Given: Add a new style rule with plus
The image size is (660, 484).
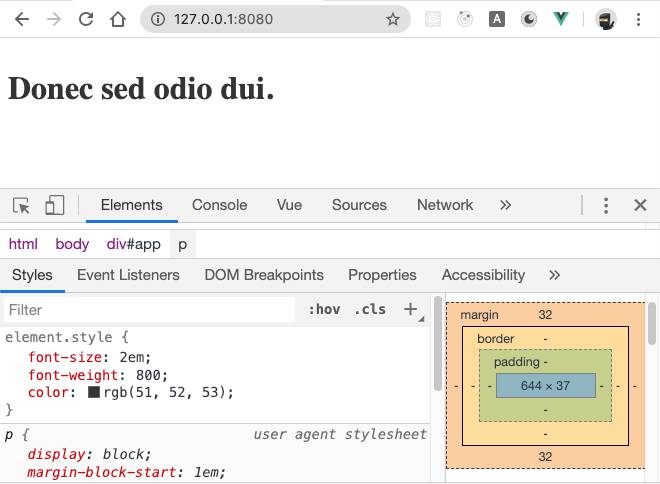Looking at the screenshot, I should point(410,310).
